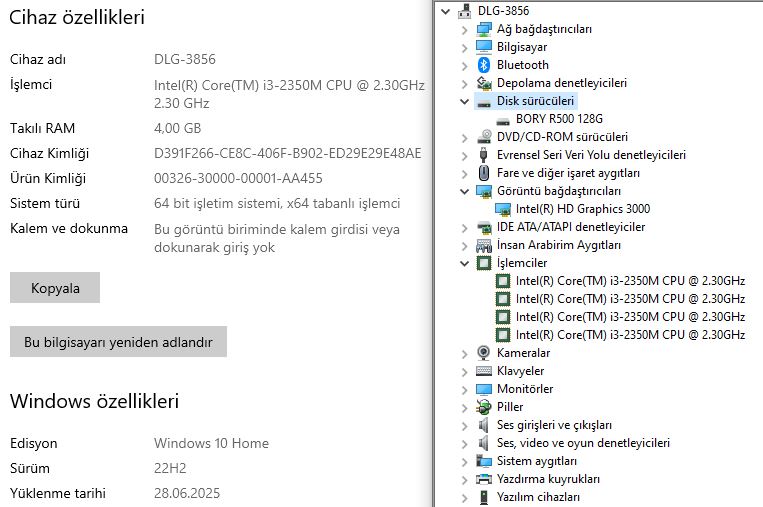Click the İnsan Arabirim Aygıtları icon

click(484, 245)
